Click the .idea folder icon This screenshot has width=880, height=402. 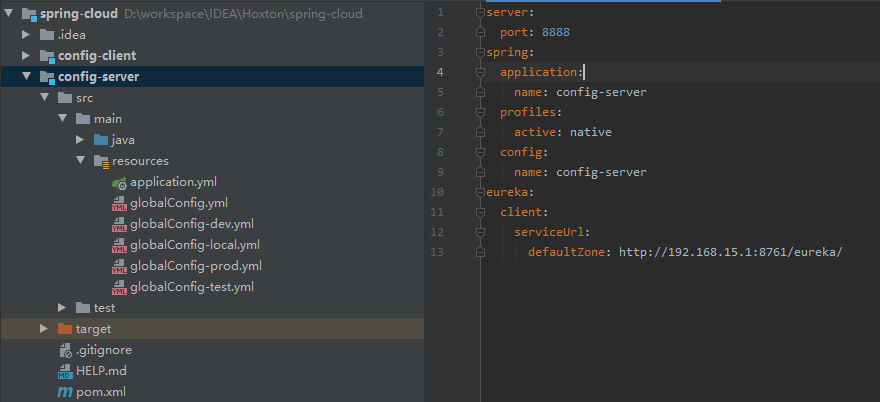pyautogui.click(x=47, y=35)
